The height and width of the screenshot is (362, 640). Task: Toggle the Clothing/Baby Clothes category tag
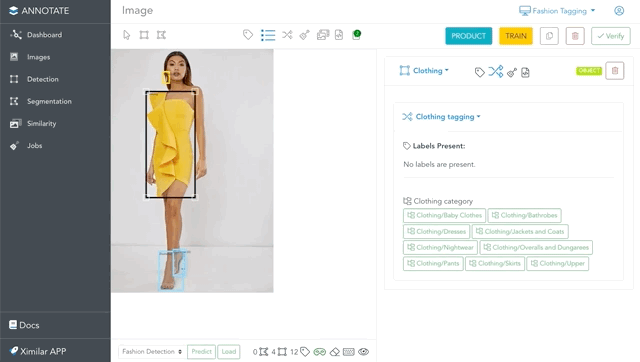point(444,215)
